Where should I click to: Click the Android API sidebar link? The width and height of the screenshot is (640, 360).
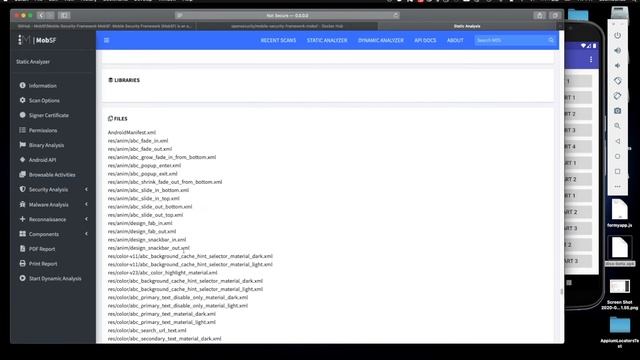42,160
